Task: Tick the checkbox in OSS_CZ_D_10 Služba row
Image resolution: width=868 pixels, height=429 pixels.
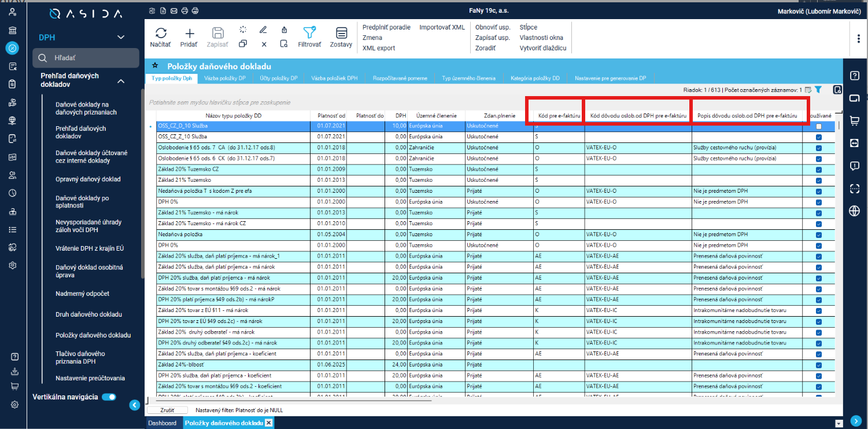Action: [818, 126]
